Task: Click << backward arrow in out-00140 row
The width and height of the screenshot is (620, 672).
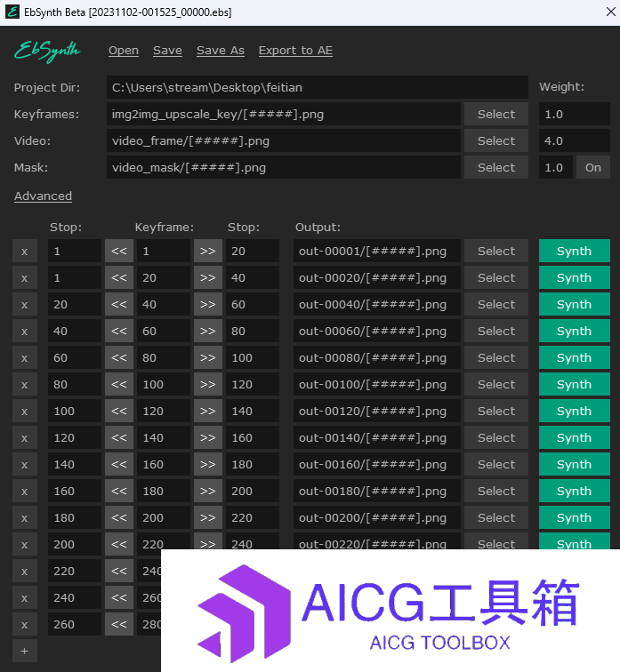Action: tap(119, 437)
